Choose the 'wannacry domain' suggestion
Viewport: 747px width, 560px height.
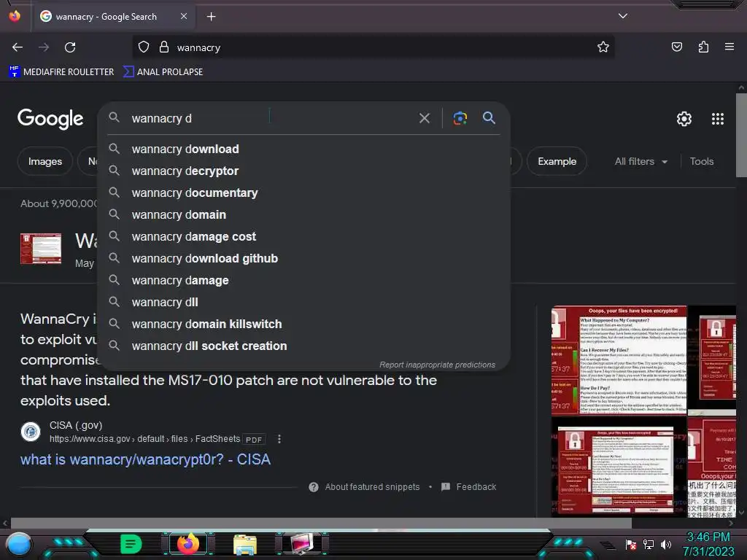305,215
